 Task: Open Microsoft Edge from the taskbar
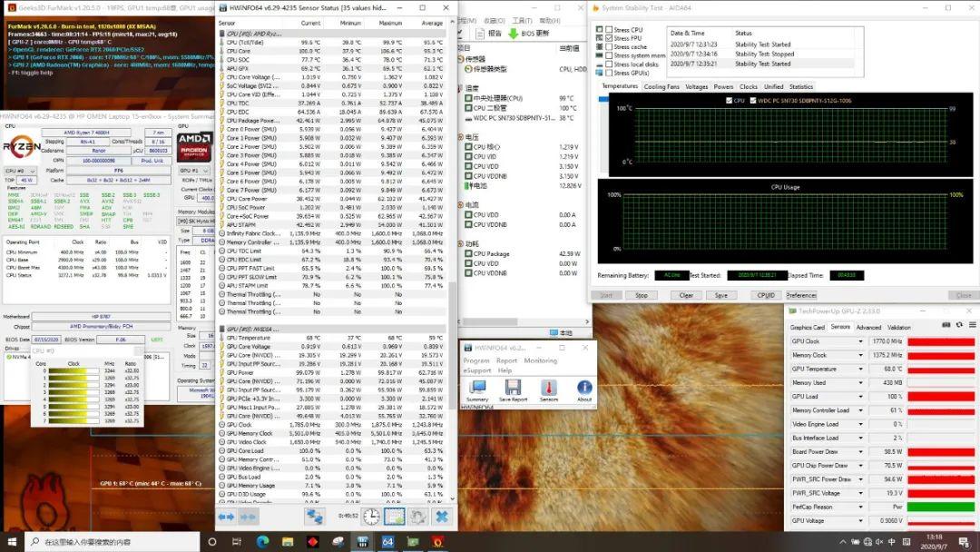click(x=262, y=542)
